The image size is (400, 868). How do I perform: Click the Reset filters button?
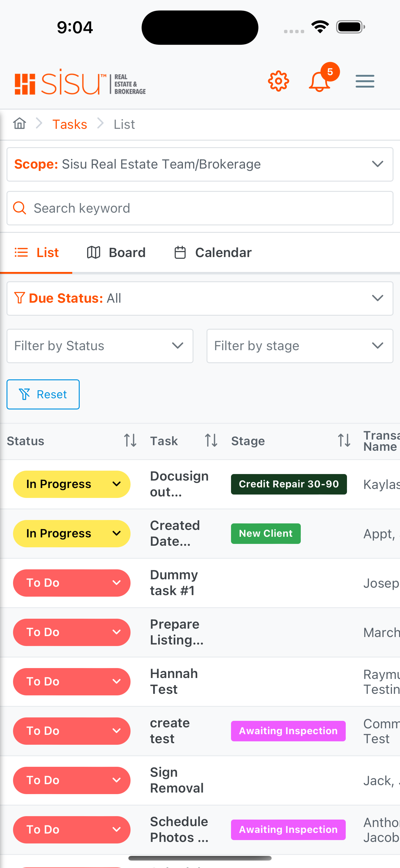click(x=43, y=394)
